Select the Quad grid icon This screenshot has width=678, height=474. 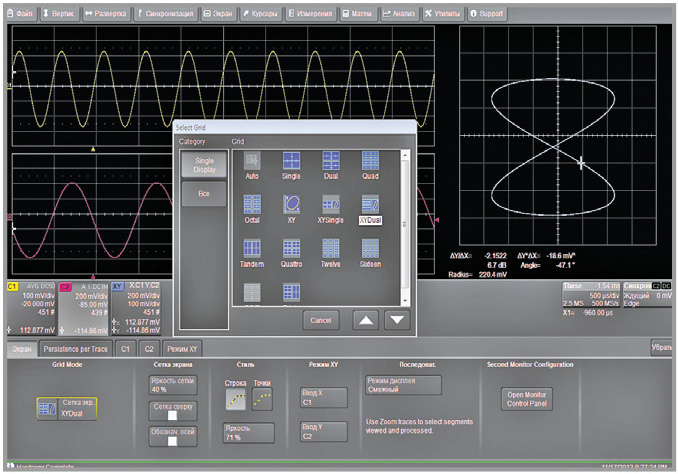370,162
